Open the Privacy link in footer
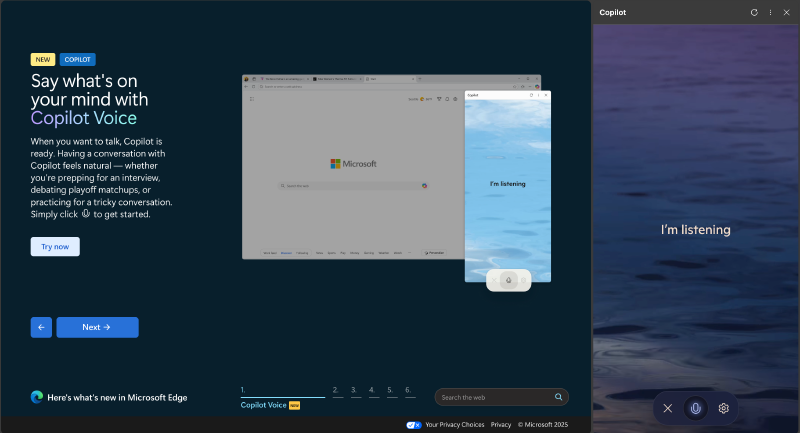This screenshot has height=433, width=800. click(x=501, y=425)
